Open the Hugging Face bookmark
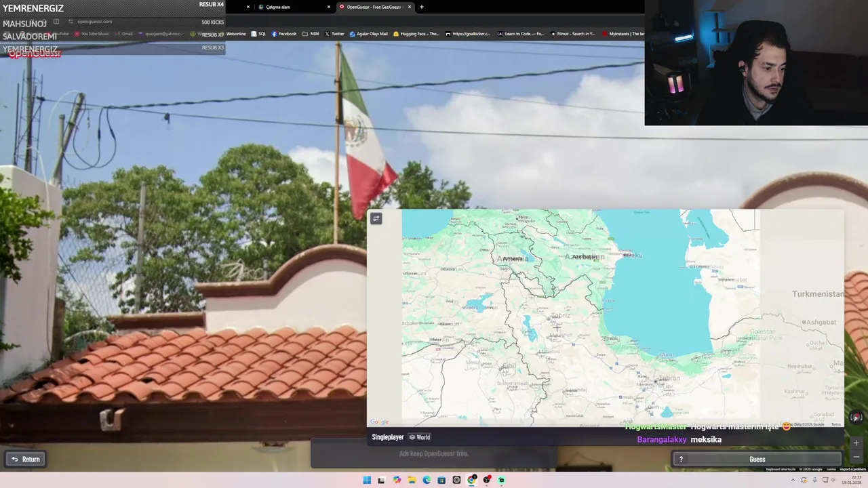This screenshot has width=868, height=488. coord(416,34)
